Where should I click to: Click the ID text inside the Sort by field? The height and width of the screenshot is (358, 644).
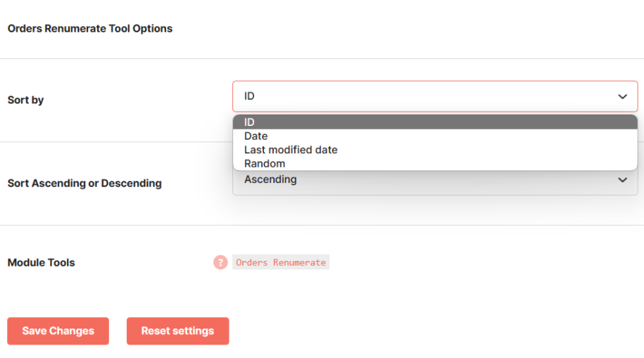(x=249, y=96)
